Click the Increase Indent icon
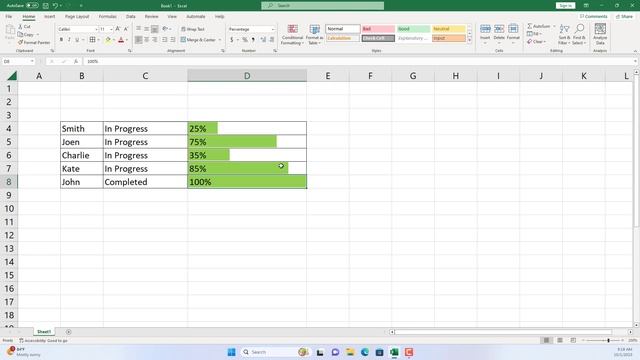 tap(173, 40)
